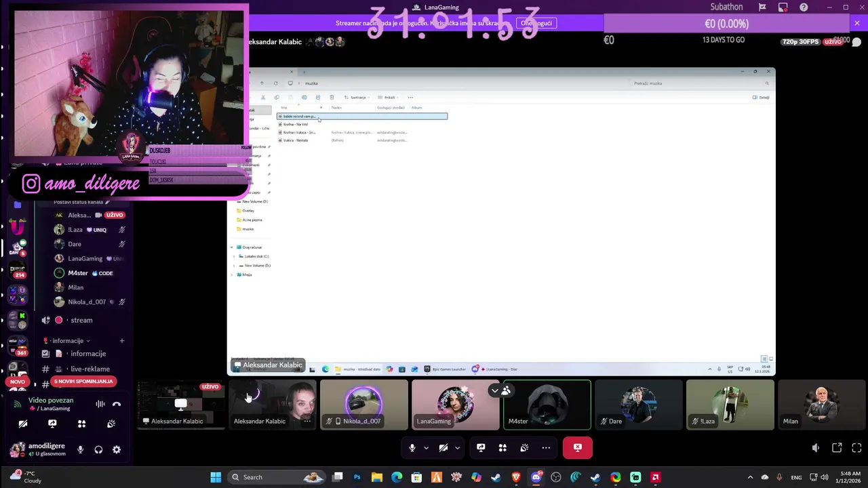Select Dare participant tile
The height and width of the screenshot is (488, 868).
(x=639, y=405)
